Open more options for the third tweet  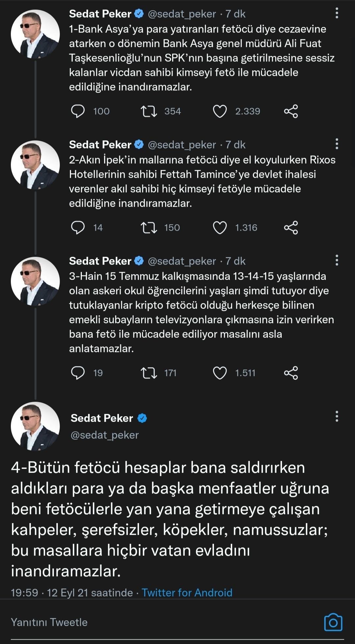(337, 261)
